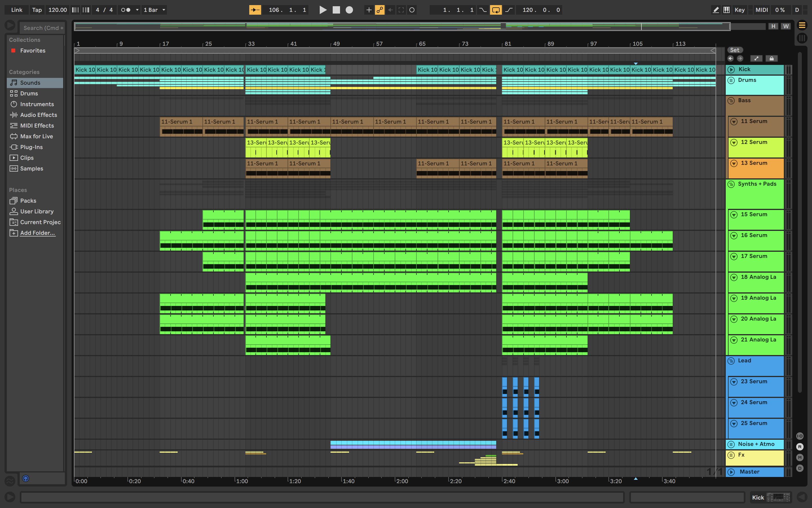
Task: Unfold the Kick track
Action: [731, 69]
